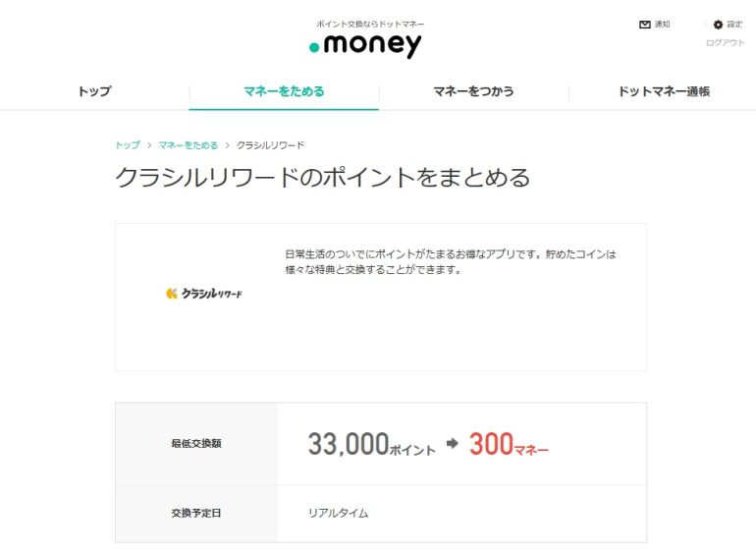Viewport: 756px width, 552px height.
Task: Click the 通知 label in header
Action: click(x=662, y=25)
